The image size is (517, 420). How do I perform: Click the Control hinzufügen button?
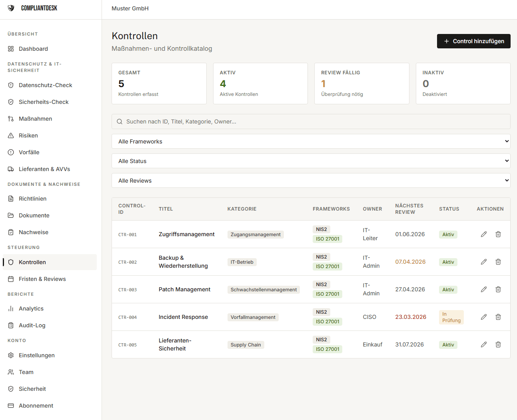473,41
